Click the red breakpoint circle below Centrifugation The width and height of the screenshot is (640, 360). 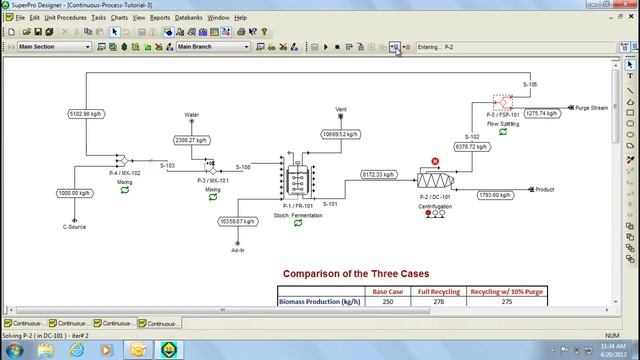point(428,213)
